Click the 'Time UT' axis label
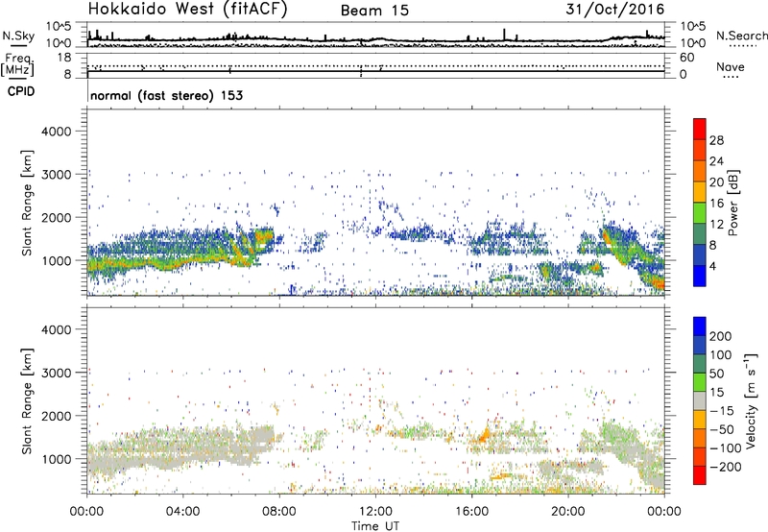The image size is (768, 532). [375, 525]
